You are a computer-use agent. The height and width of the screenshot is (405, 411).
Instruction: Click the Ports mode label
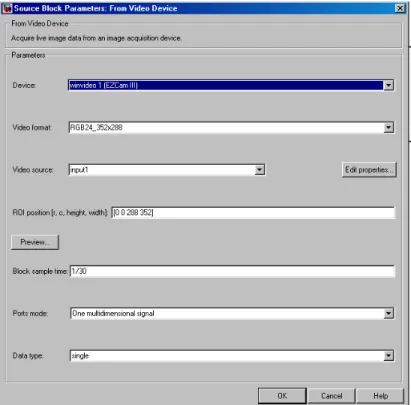(30, 313)
